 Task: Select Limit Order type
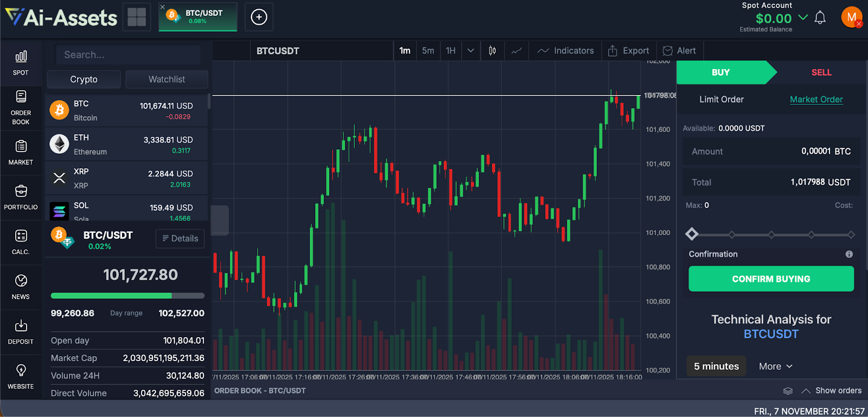(721, 99)
